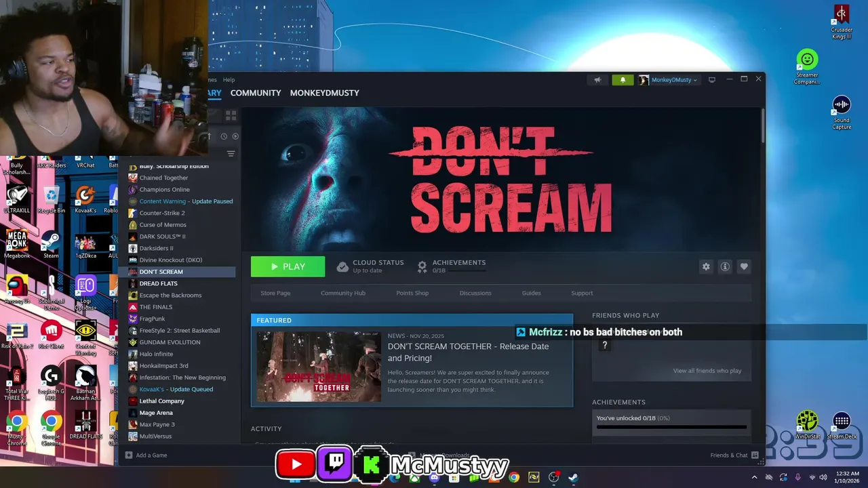Open DON'T SCREAM TOGETHER release date headline
Screen dimensions: 868x488
pos(468,352)
